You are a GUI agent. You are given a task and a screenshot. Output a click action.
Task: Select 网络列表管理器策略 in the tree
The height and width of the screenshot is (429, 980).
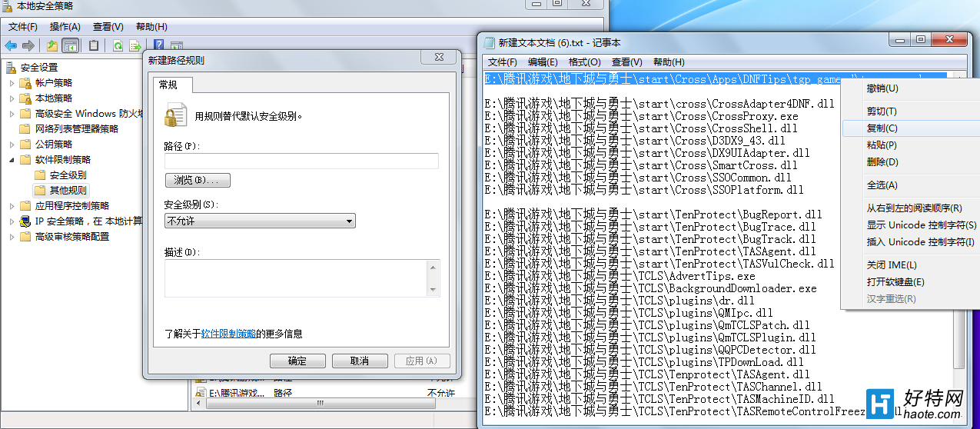pos(77,128)
